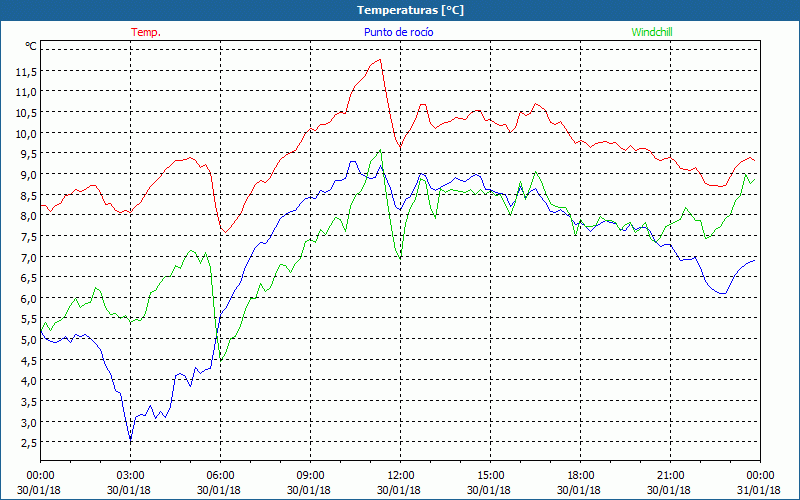Click the 4,5 y-axis value

(29, 361)
